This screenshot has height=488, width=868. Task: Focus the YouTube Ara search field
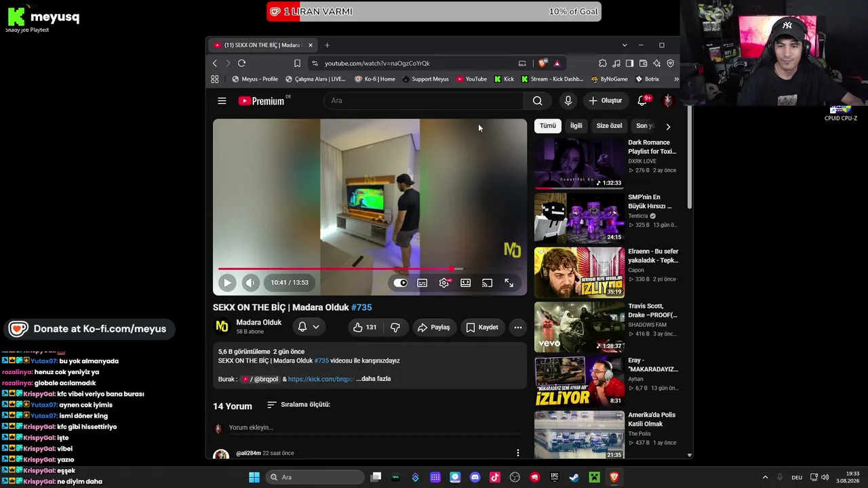tap(423, 101)
